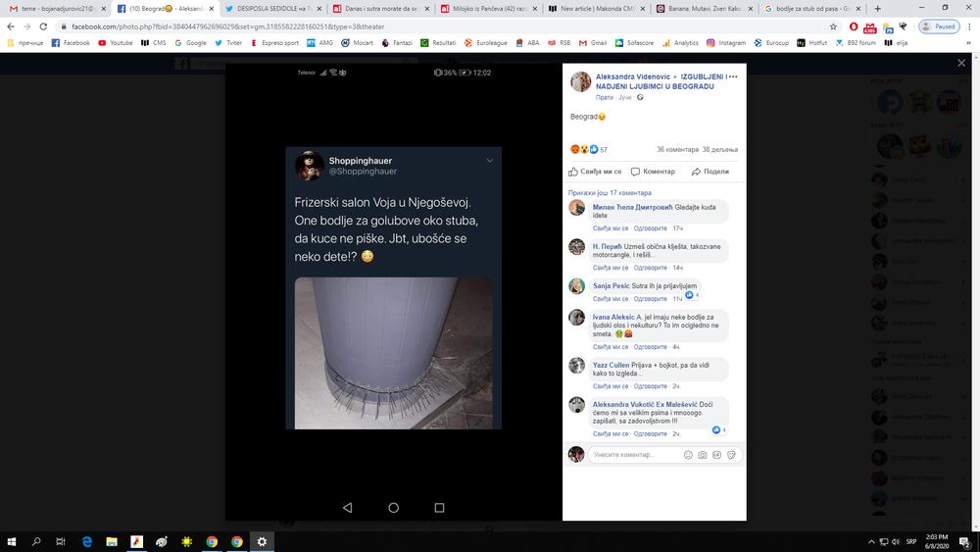
Task: Attach a photo using the camera icon
Action: (702, 455)
